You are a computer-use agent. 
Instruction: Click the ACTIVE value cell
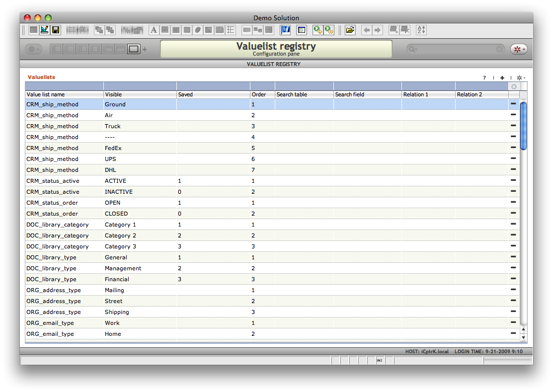[x=140, y=181]
